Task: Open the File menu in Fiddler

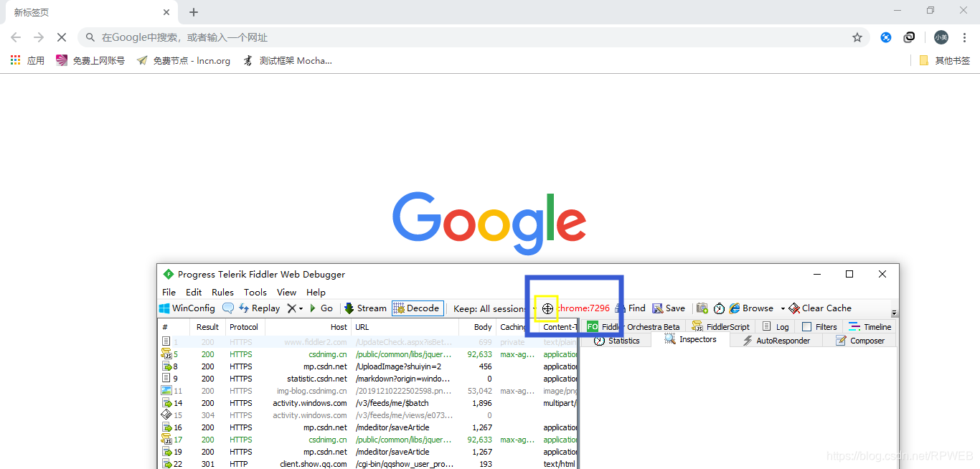Action: tap(169, 293)
